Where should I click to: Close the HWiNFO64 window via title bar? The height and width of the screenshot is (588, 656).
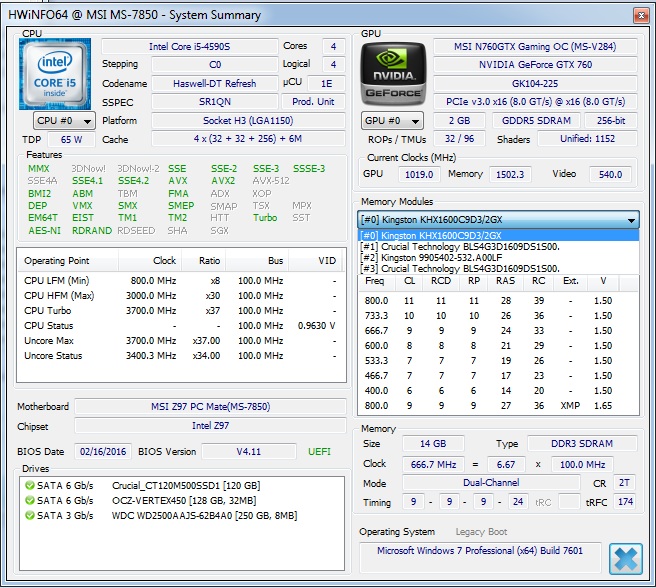click(x=641, y=16)
